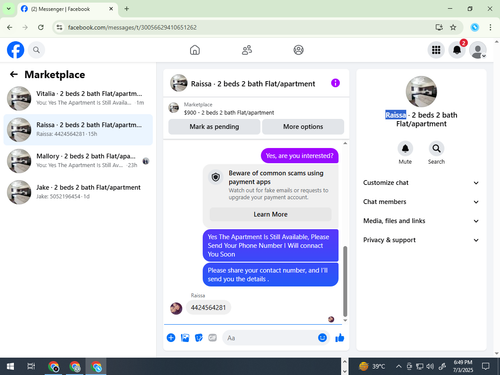This screenshot has height=375, width=500.
Task: Open notifications bell with red badge
Action: (457, 50)
